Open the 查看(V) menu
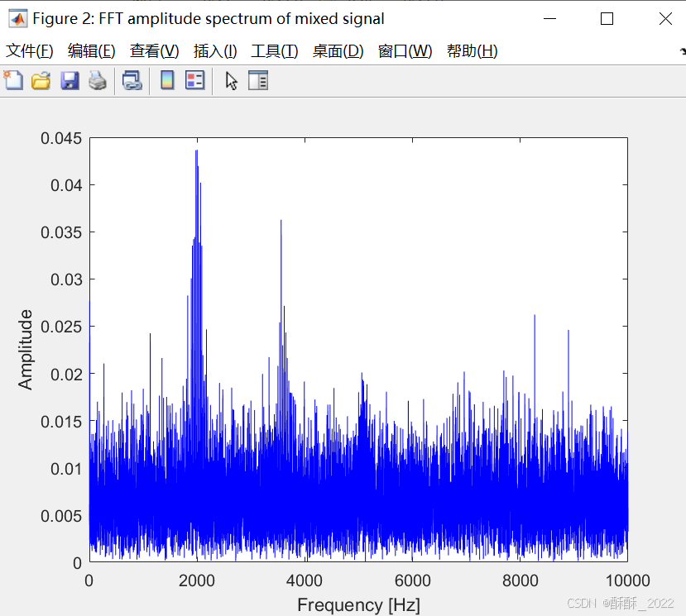 [x=155, y=51]
